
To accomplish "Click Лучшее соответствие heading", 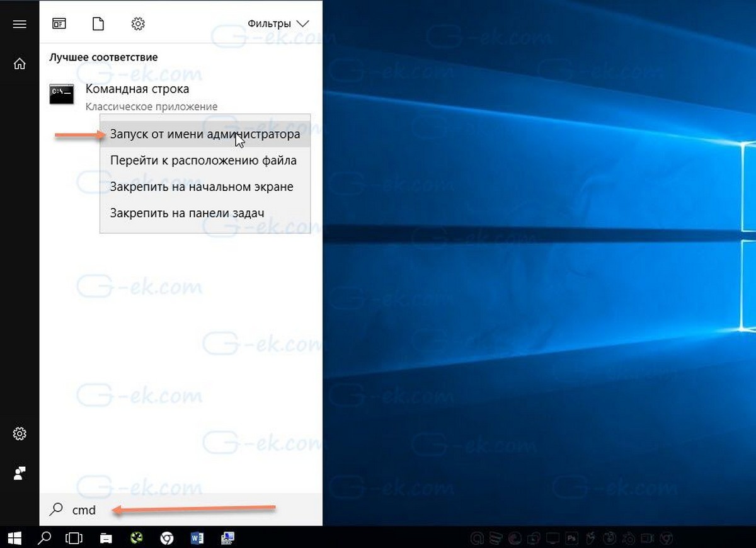I will click(103, 57).
